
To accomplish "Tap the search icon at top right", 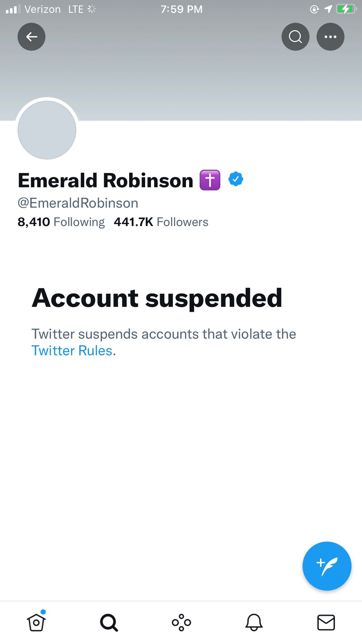I will 295,37.
